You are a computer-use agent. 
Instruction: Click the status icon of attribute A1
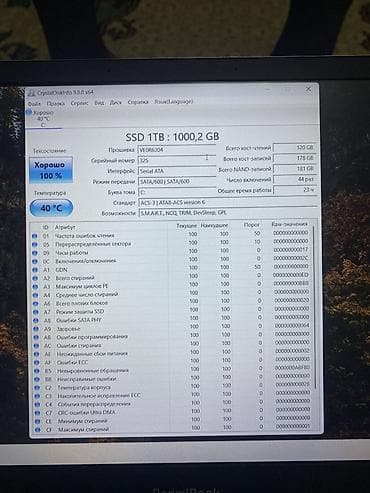pos(35,270)
